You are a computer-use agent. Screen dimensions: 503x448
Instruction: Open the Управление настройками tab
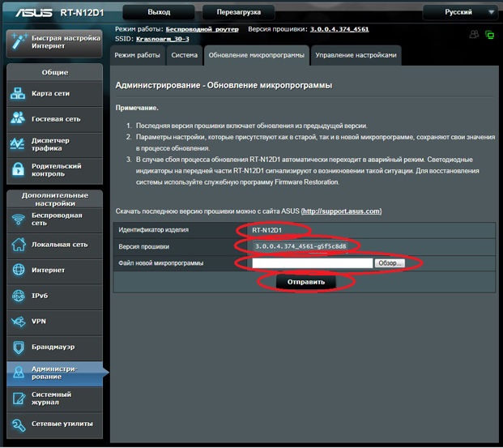(x=356, y=55)
